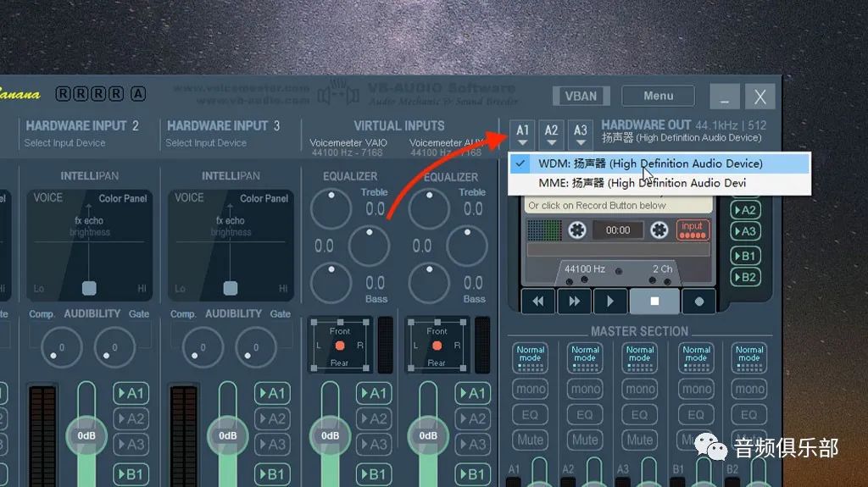868x487 pixels.
Task: Mute master bus A2
Action: click(585, 440)
